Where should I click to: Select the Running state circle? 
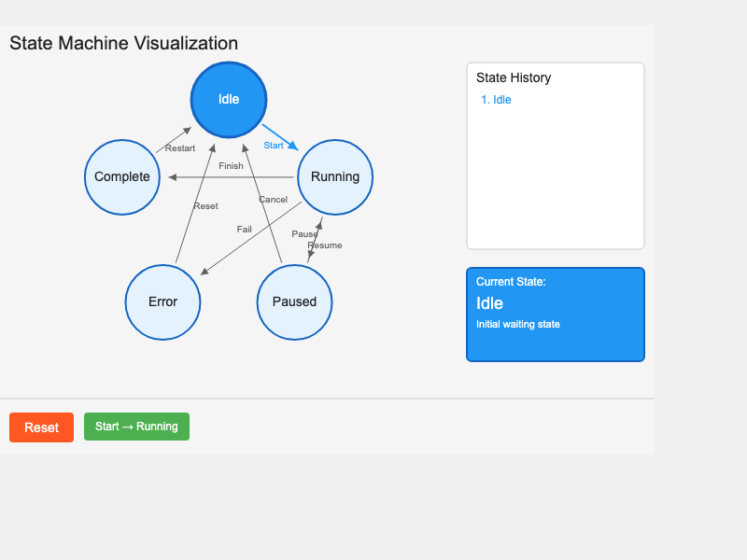coord(334,177)
